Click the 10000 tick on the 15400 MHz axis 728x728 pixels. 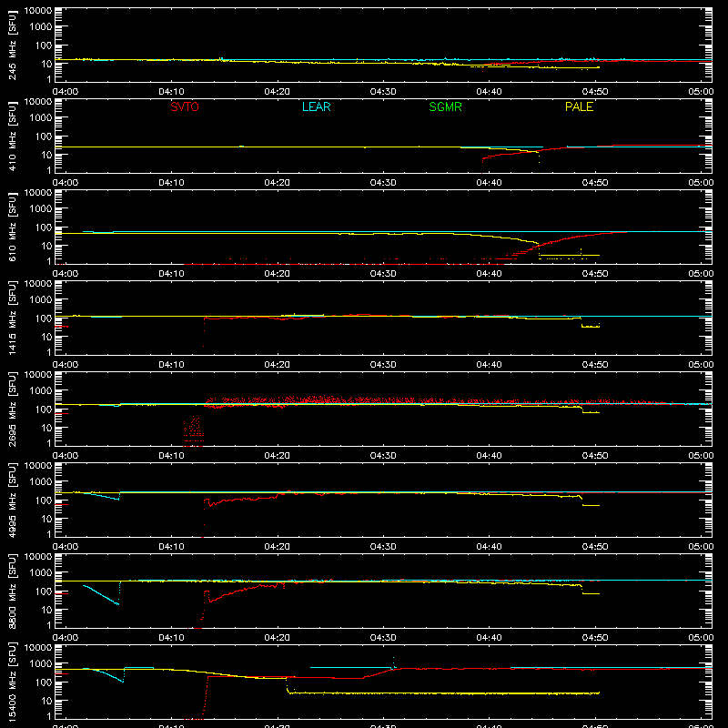tap(38, 648)
